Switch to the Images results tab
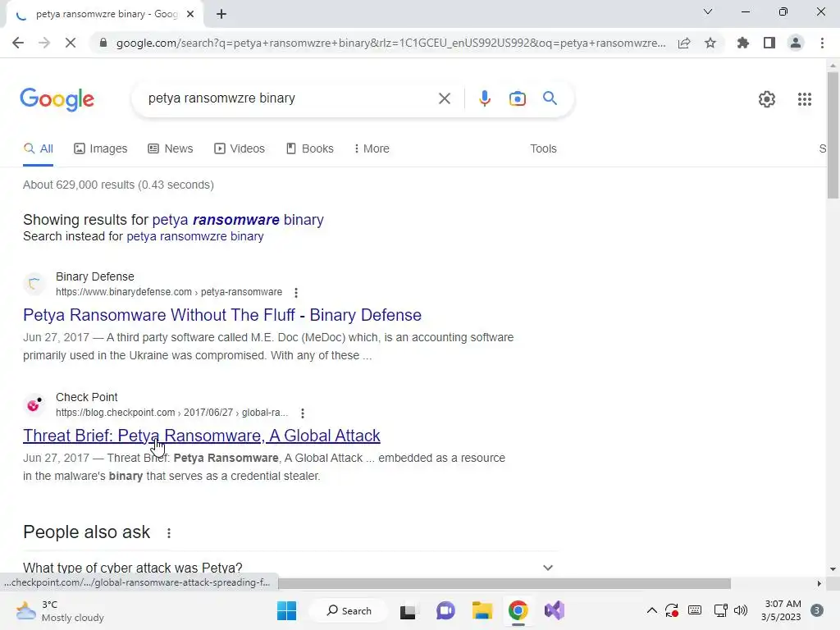 [x=101, y=148]
